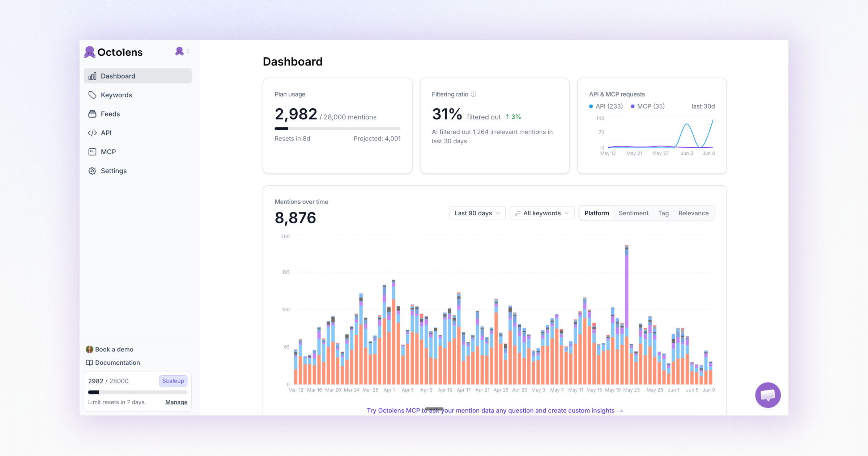Click the last 30d label

[x=703, y=106]
